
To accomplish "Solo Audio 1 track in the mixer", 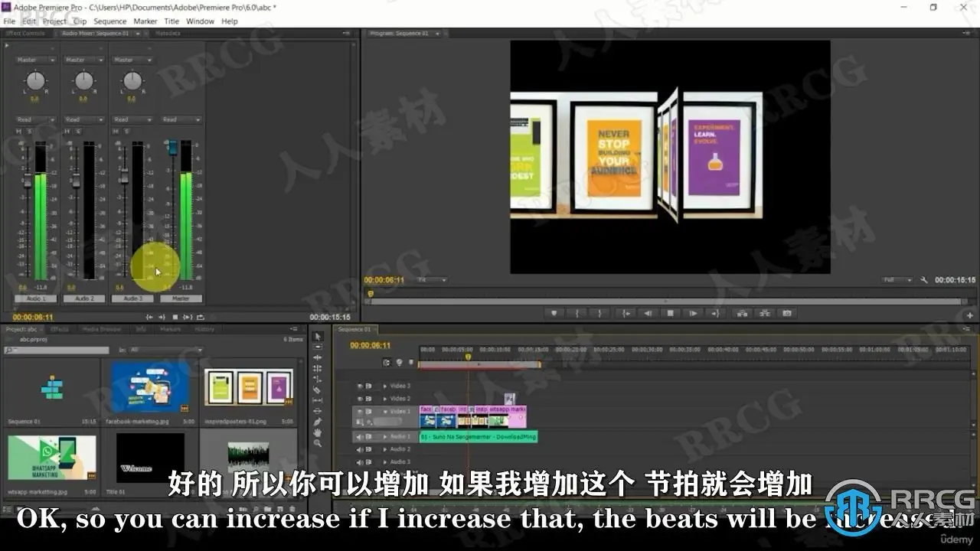I will click(29, 131).
